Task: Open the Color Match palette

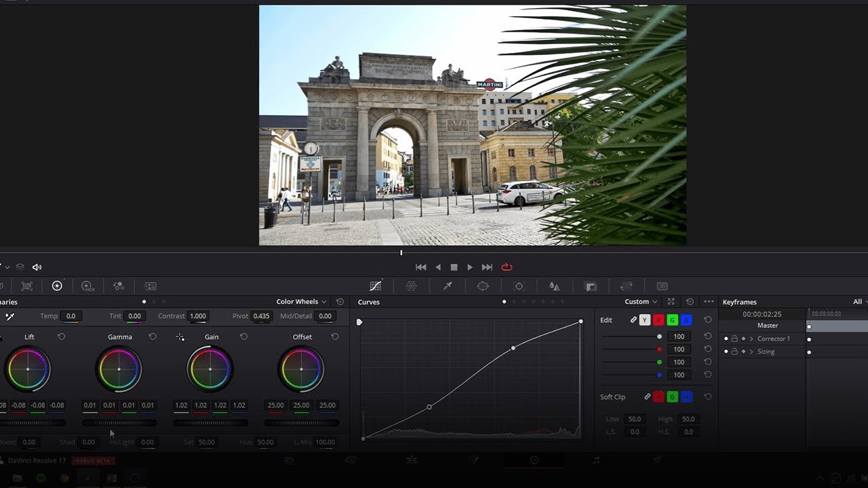Action: pyautogui.click(x=26, y=286)
